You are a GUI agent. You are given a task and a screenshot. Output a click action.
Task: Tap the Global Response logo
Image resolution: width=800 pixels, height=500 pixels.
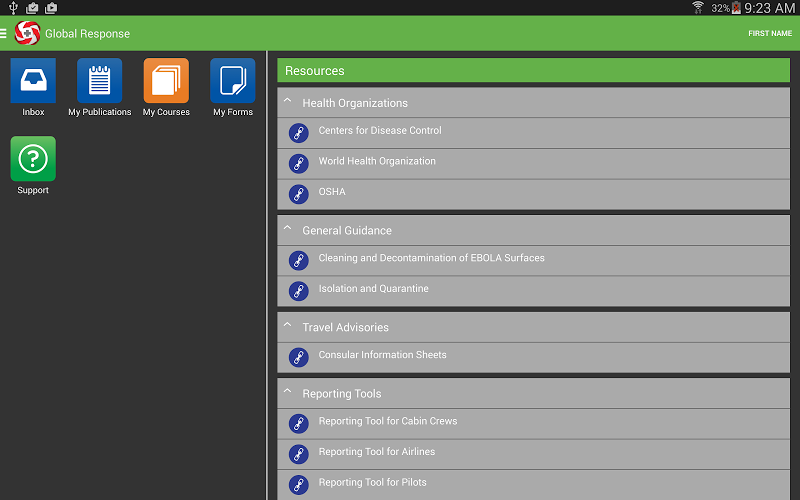(x=27, y=33)
